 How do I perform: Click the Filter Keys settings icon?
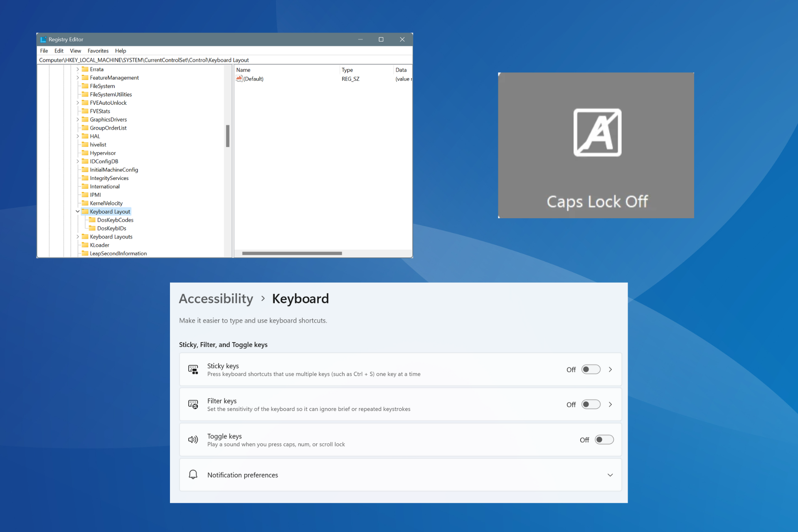[x=193, y=405]
